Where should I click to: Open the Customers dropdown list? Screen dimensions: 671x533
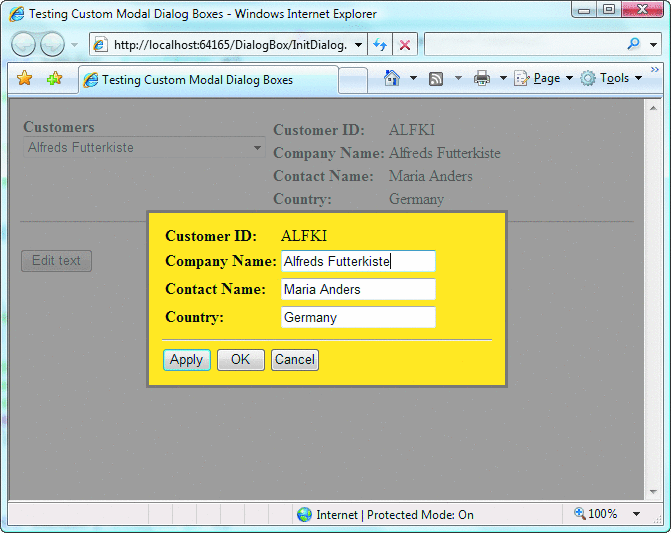(x=144, y=148)
